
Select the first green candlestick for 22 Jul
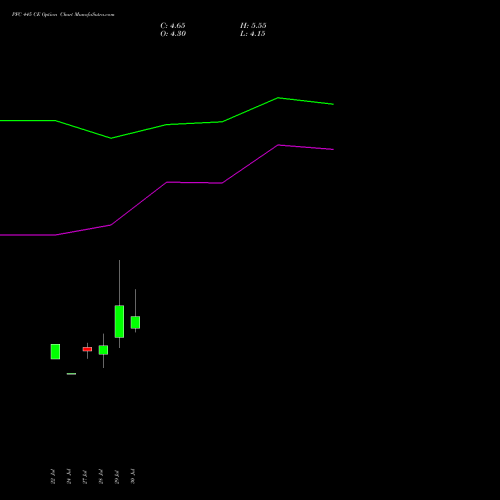click(x=55, y=351)
